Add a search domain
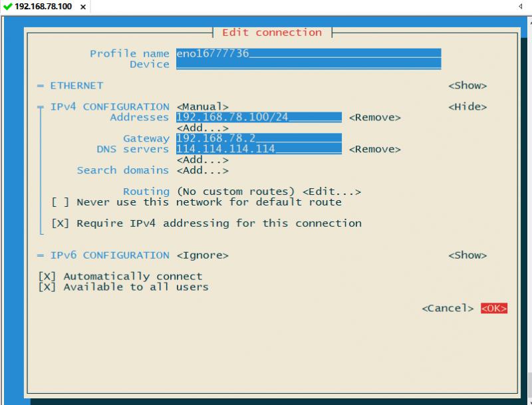532x405 pixels. tap(203, 170)
